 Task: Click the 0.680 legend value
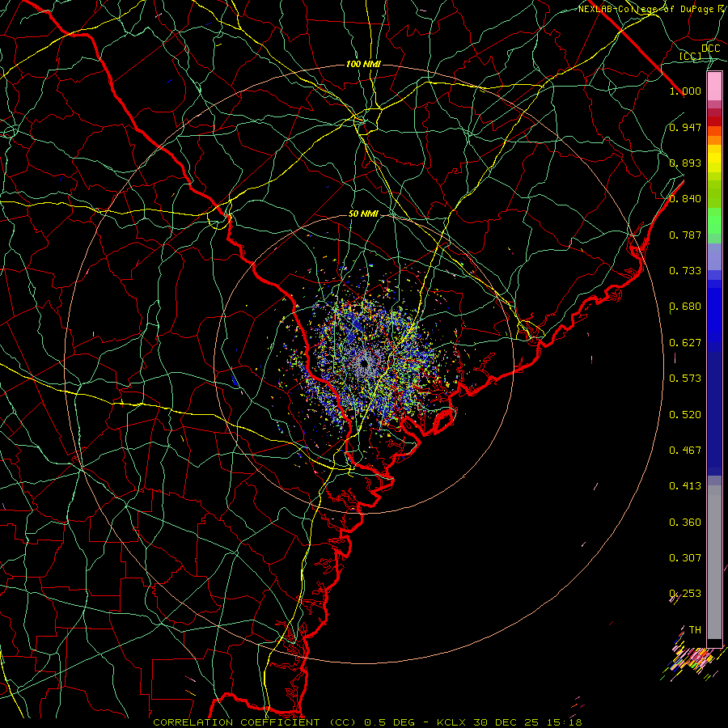click(685, 307)
